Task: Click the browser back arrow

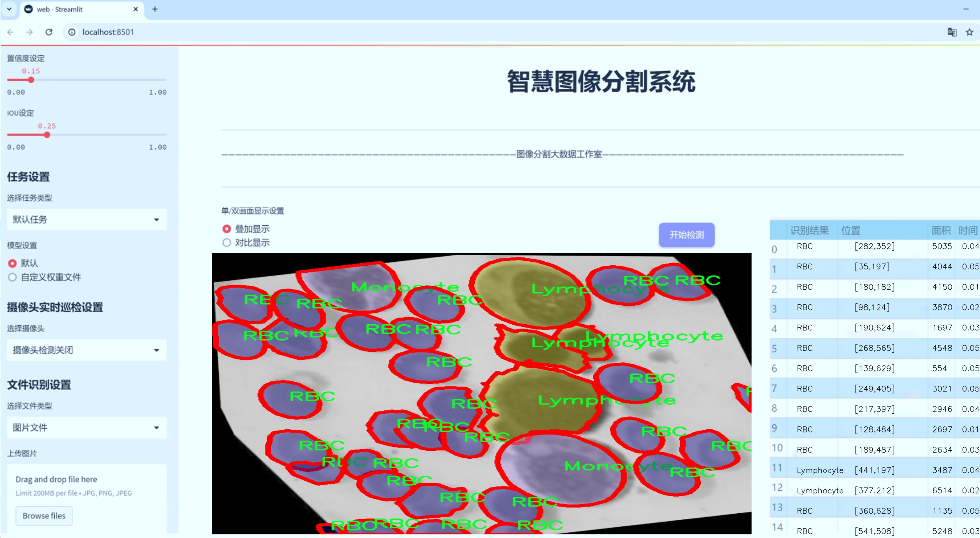Action: pyautogui.click(x=11, y=32)
